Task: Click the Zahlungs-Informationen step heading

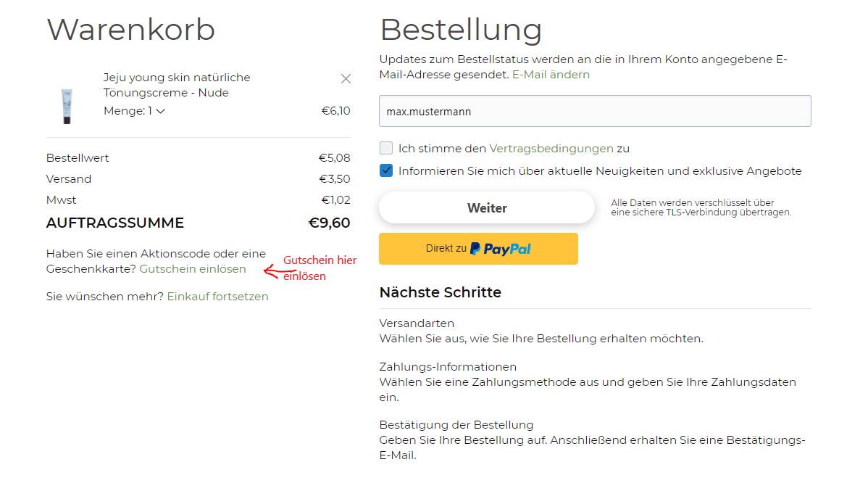Action: click(x=448, y=367)
